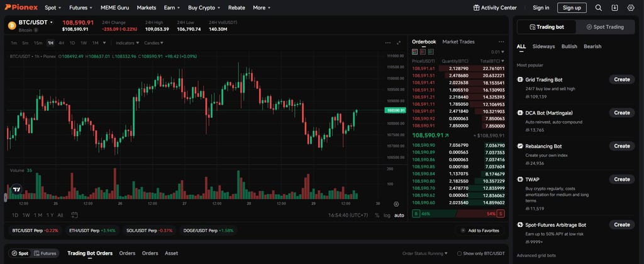644x264 pixels.
Task: Click the 108,591.61 ask price row
Action: [458, 68]
